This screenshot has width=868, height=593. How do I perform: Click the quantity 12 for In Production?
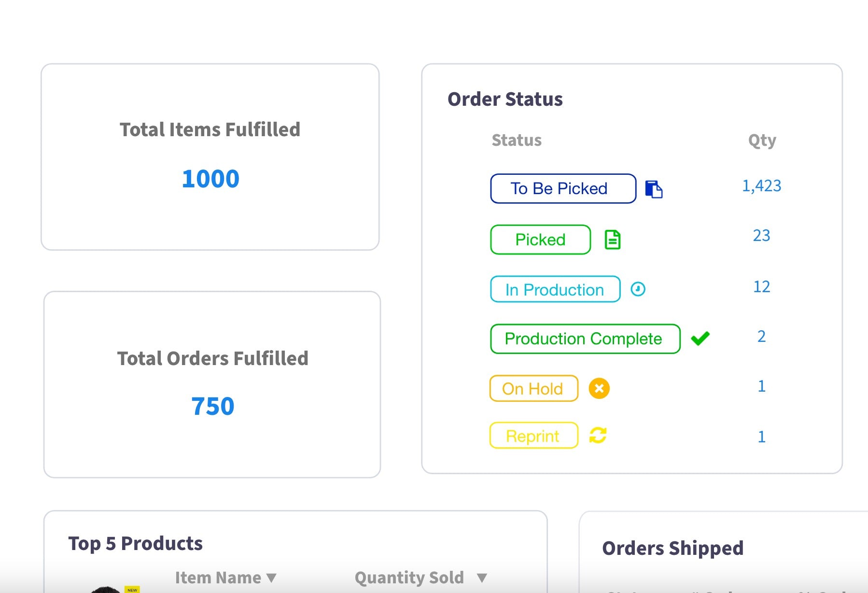click(x=761, y=287)
